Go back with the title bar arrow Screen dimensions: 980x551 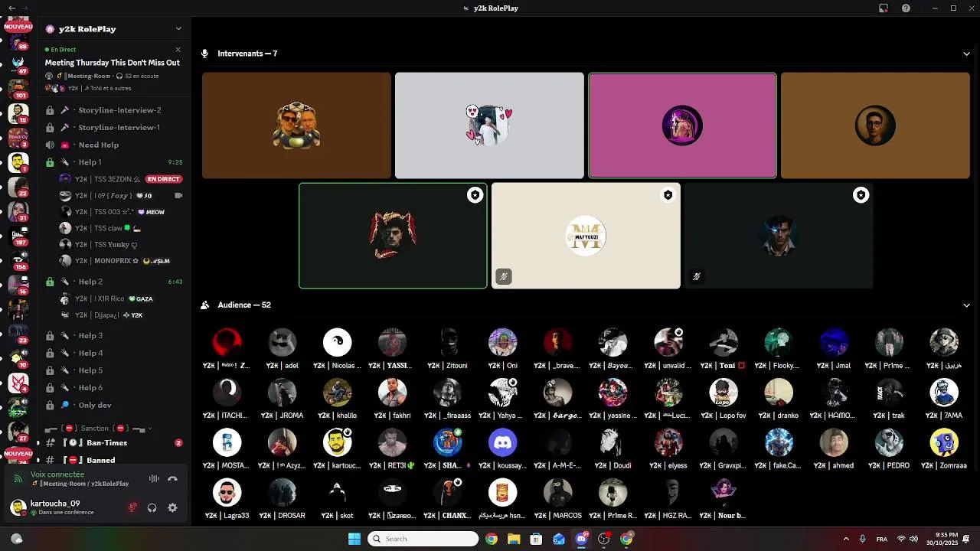[x=11, y=8]
